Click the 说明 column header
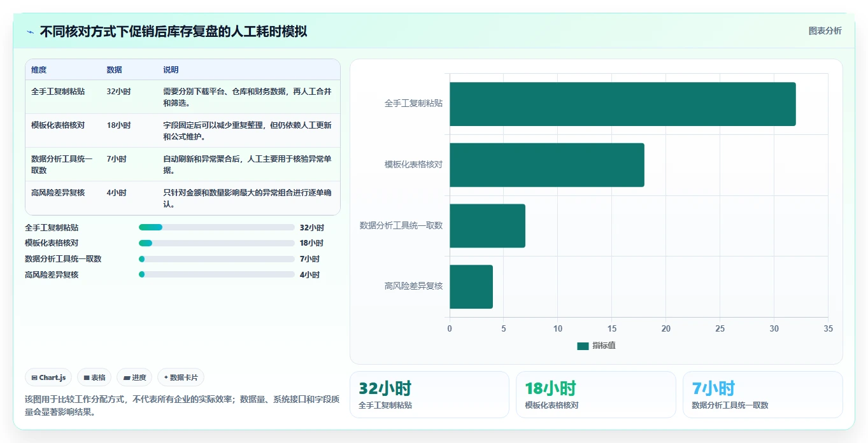Viewport: 868px width, 443px height. point(171,70)
